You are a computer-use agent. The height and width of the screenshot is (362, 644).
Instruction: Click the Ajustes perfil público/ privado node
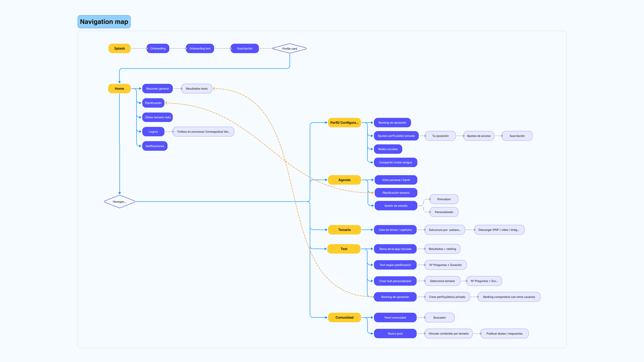coord(396,136)
